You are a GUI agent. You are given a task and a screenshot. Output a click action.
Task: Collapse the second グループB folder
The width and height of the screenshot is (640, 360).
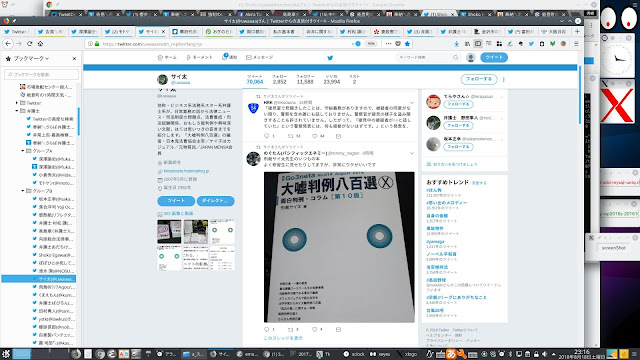pos(23,191)
